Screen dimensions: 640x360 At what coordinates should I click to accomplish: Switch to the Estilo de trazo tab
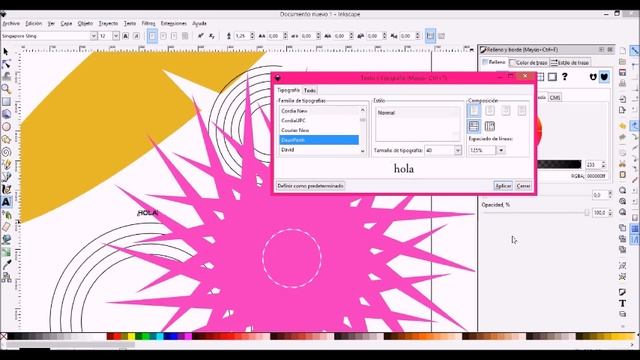(570, 62)
